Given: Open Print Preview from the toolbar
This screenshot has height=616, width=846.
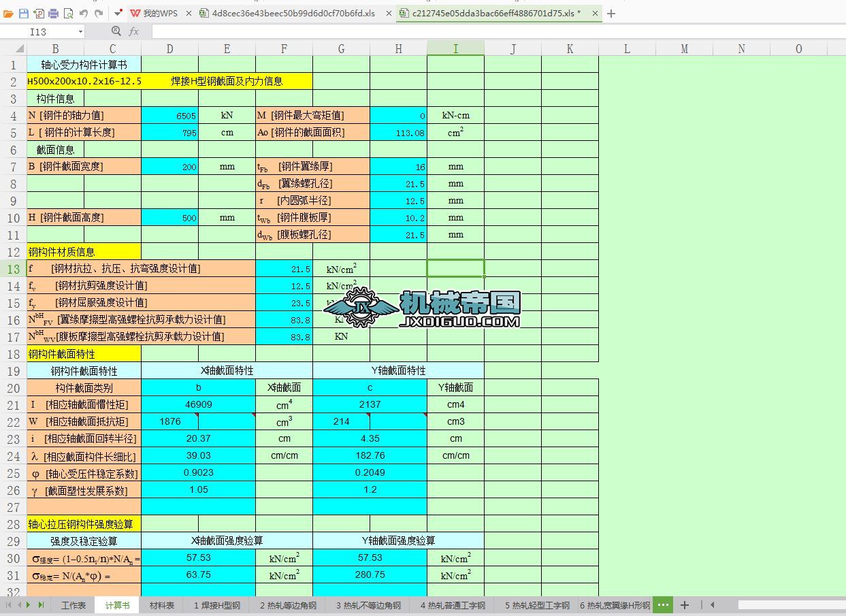Looking at the screenshot, I should [68, 13].
